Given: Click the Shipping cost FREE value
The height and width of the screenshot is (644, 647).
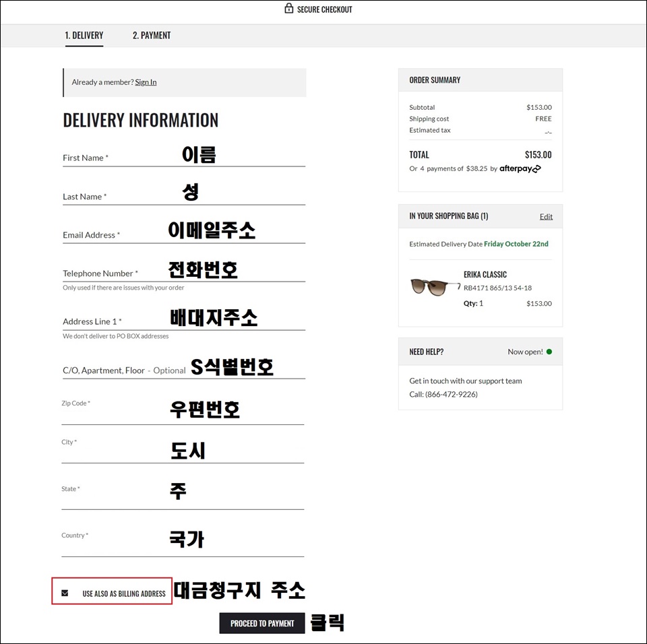Looking at the screenshot, I should click(x=543, y=119).
